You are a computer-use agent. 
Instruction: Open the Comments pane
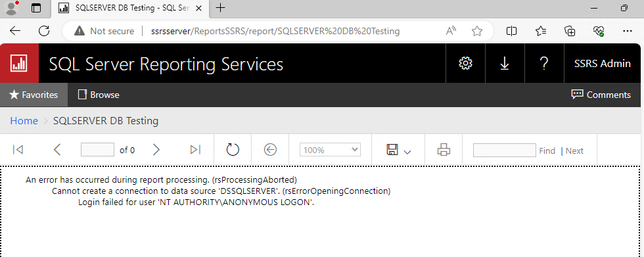click(601, 95)
